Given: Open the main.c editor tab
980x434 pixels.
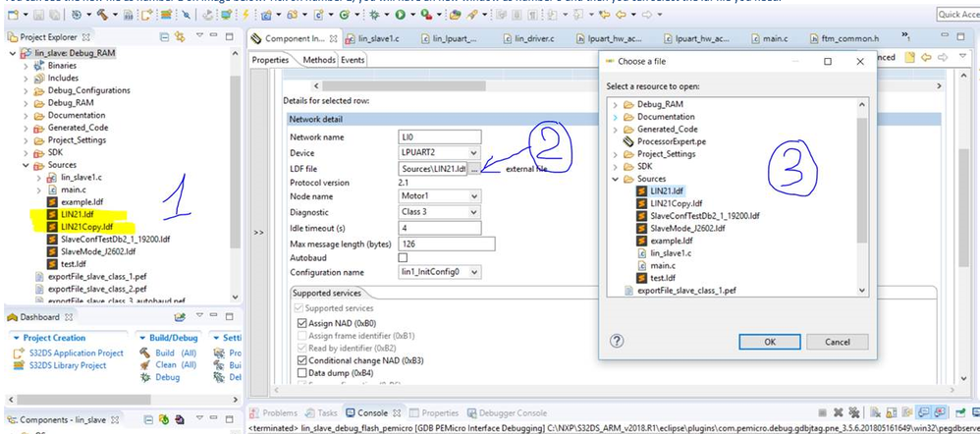Looking at the screenshot, I should (x=770, y=38).
